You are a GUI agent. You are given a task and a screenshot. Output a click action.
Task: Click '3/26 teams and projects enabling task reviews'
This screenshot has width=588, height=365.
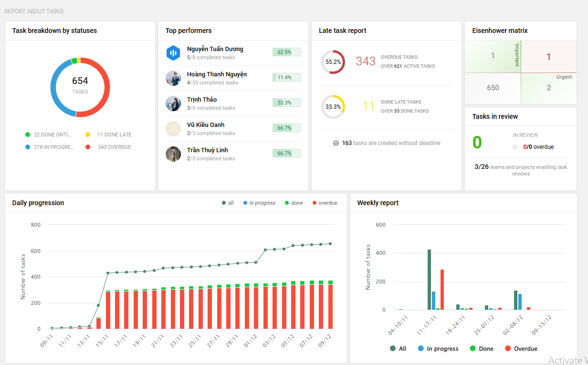(521, 170)
